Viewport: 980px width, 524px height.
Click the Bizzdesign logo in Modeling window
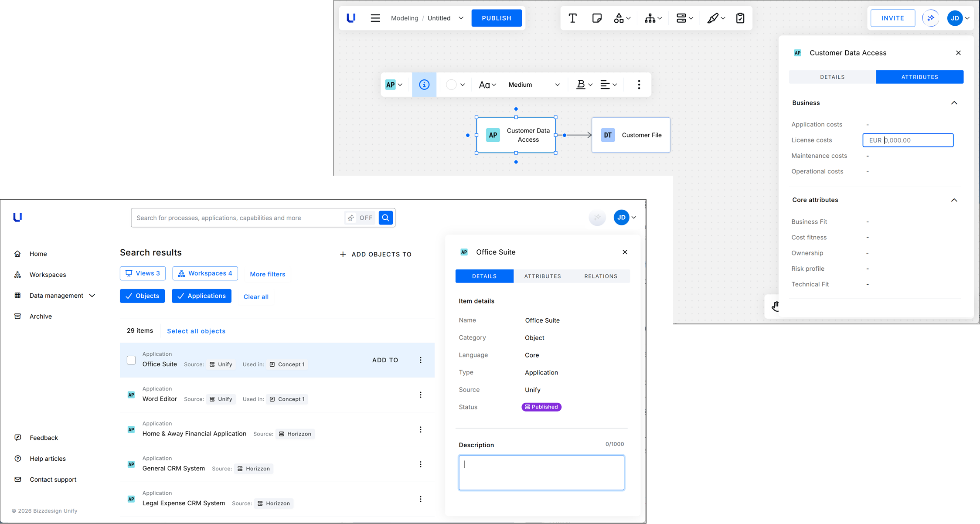click(x=351, y=18)
